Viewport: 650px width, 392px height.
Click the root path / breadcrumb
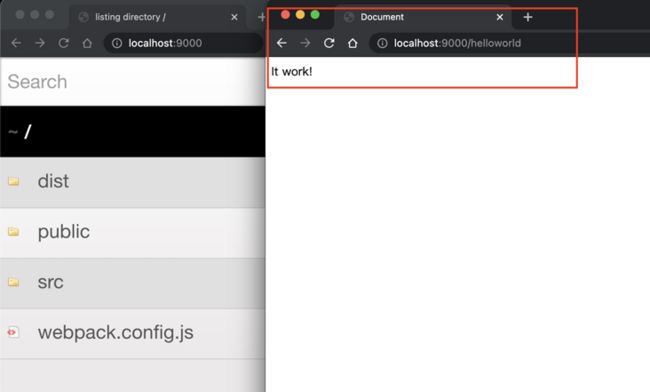click(28, 132)
